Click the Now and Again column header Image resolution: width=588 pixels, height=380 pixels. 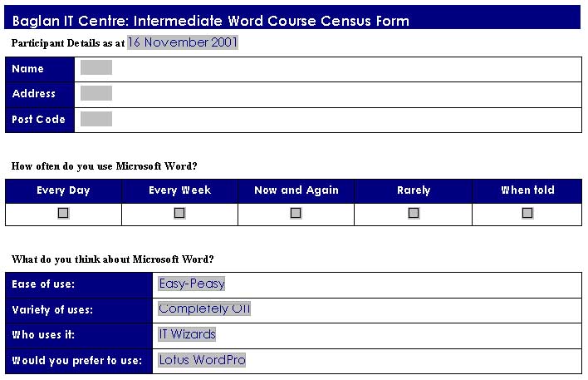[296, 191]
